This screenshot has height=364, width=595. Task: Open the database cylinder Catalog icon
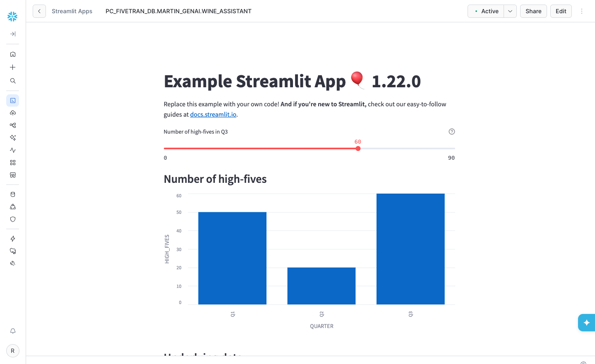[x=13, y=194]
